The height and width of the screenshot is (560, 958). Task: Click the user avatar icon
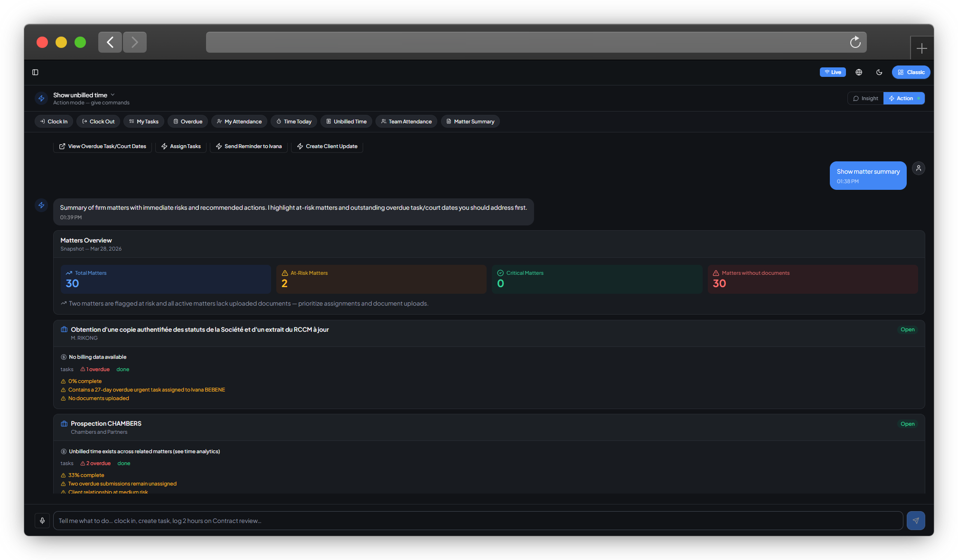(919, 168)
